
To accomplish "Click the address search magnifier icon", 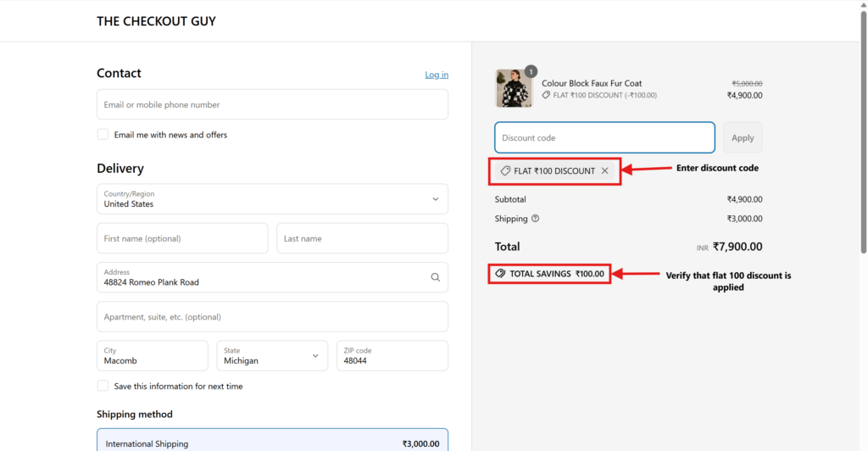I will [435, 277].
